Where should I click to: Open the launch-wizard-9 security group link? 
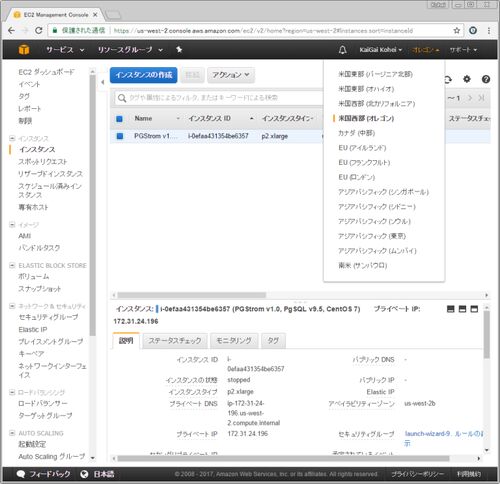click(427, 433)
